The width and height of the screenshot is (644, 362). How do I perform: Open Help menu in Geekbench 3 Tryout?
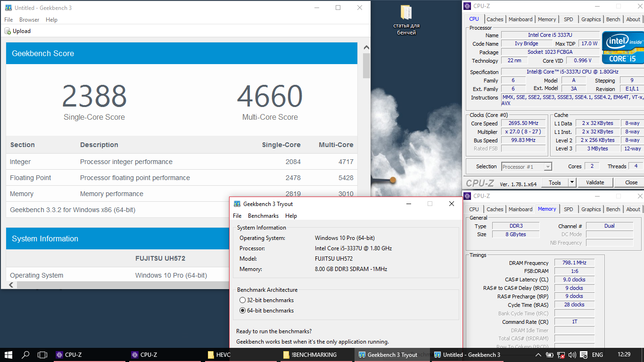[291, 216]
